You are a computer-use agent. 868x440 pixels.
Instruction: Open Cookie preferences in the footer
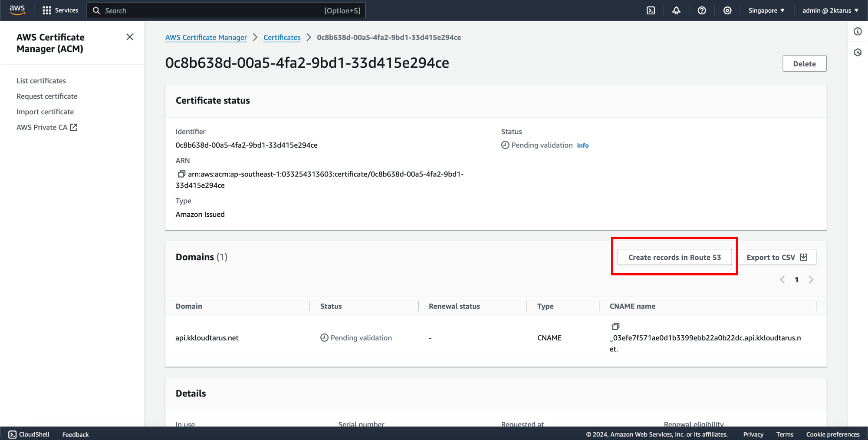pyautogui.click(x=833, y=434)
